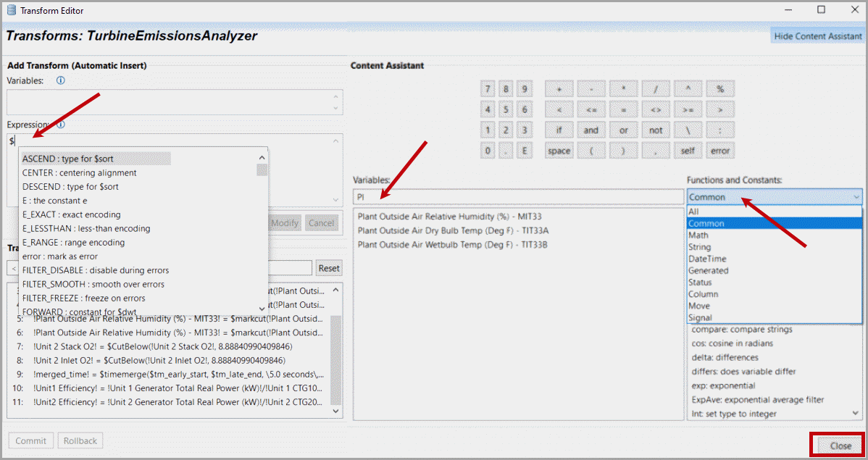Screen dimensions: 868x460
Task: Select 'DateTime' in the functions category list
Action: pyautogui.click(x=707, y=259)
